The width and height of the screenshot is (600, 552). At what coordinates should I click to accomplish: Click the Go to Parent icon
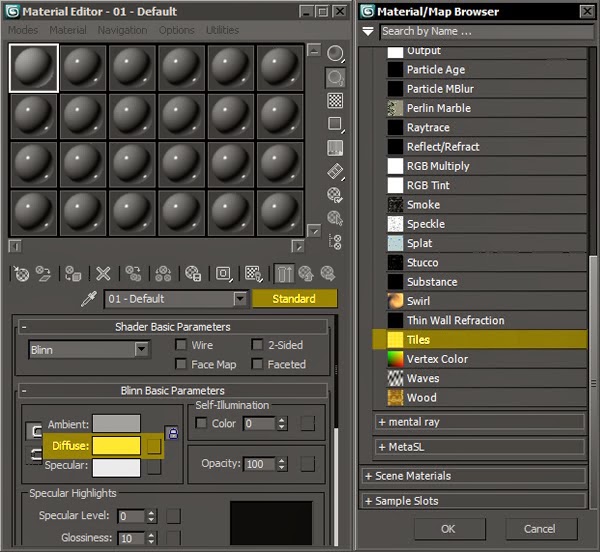coord(306,274)
